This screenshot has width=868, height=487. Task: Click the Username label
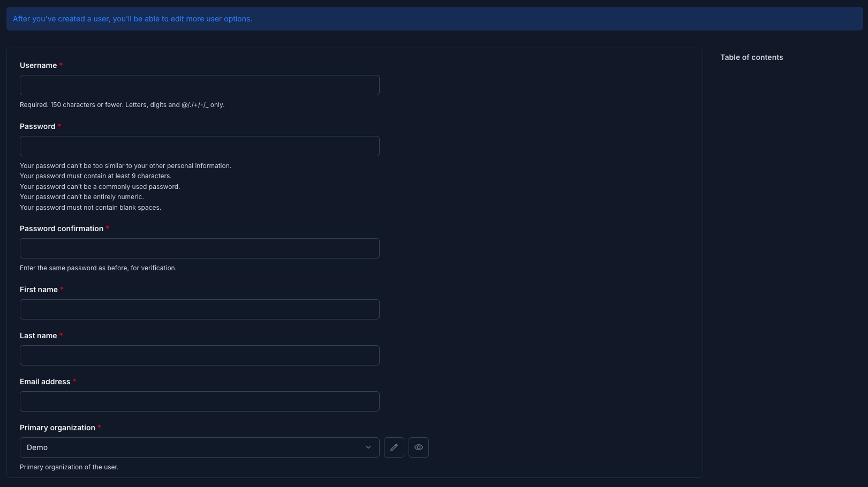[x=38, y=65]
